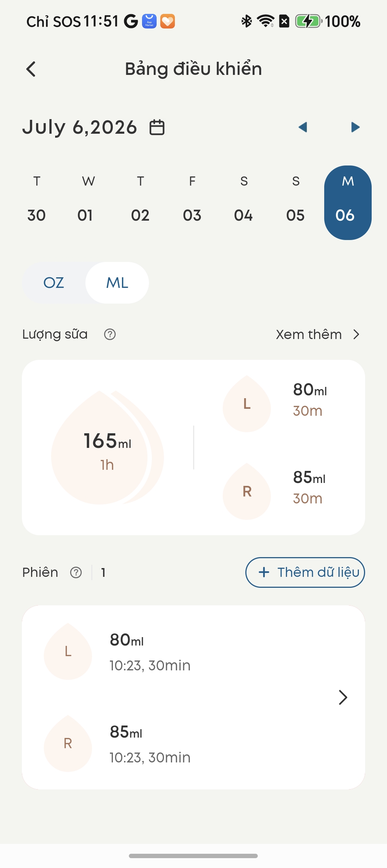
Task: Tap the left breast L droplet icon in summary
Action: pos(247,404)
